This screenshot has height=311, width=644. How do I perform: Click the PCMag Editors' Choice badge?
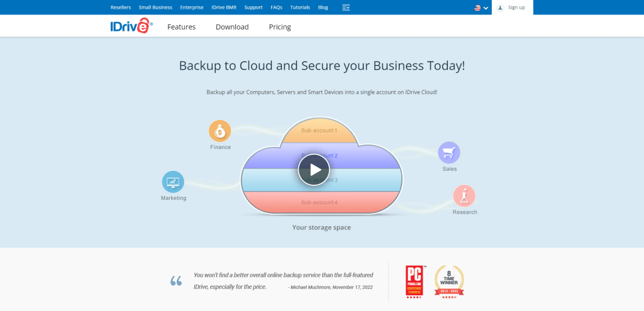(x=414, y=282)
